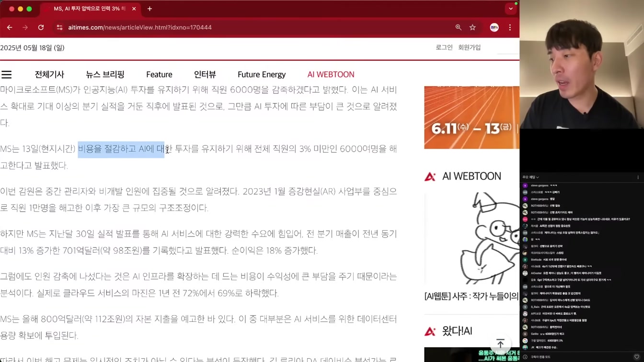Click chat message '6000명이 3%'
The height and width of the screenshot is (362, 644).
(555, 340)
